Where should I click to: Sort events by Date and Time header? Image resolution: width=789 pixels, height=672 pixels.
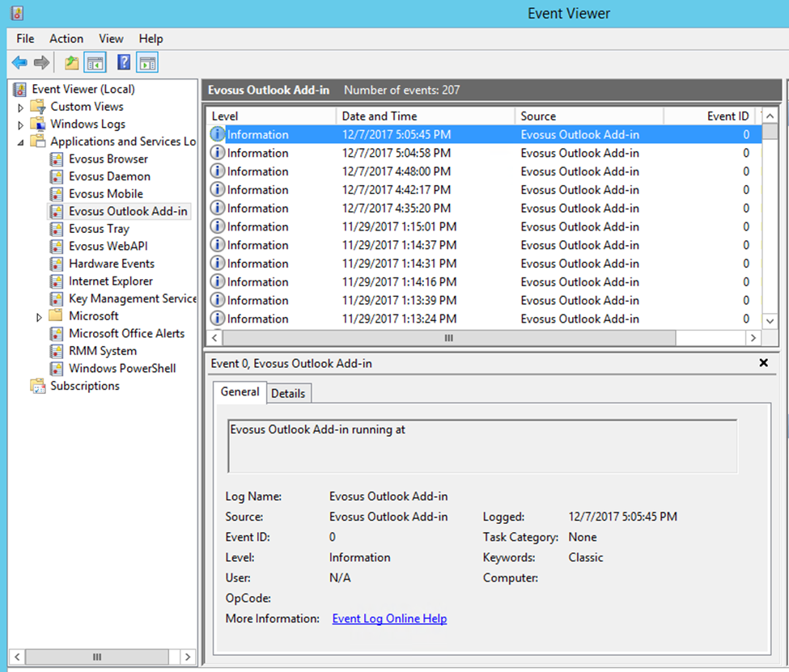point(426,116)
